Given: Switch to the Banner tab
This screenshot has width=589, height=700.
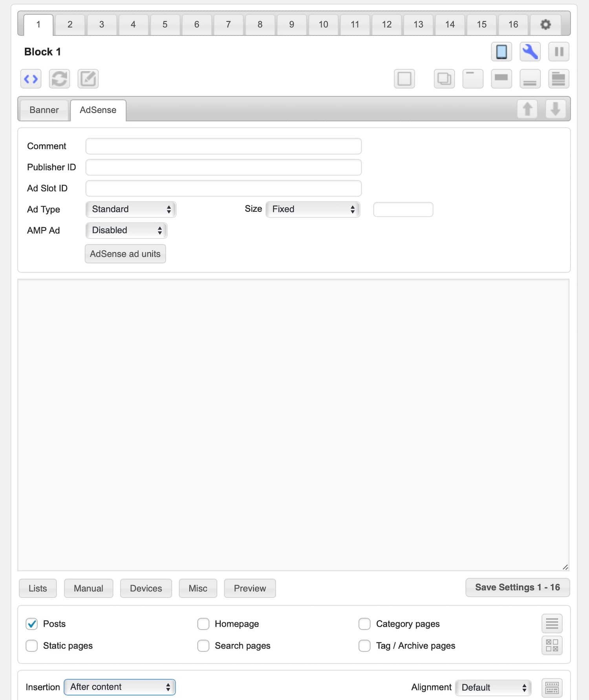Looking at the screenshot, I should (x=44, y=110).
